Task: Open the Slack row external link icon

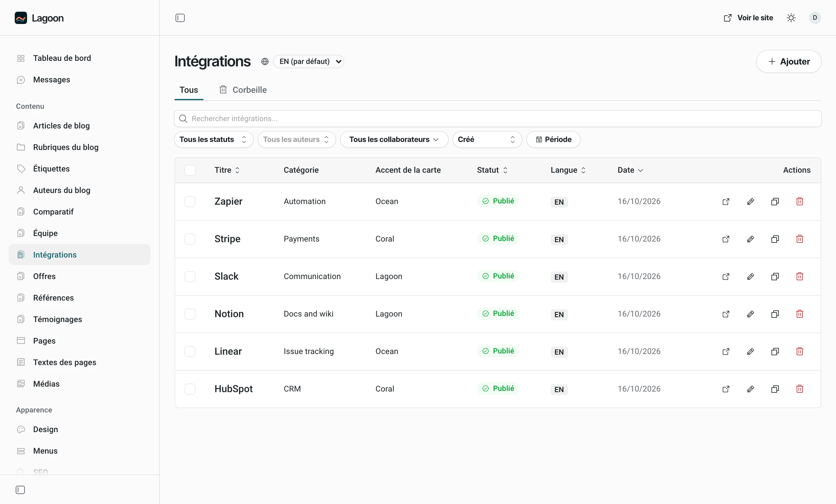Action: [x=726, y=276]
